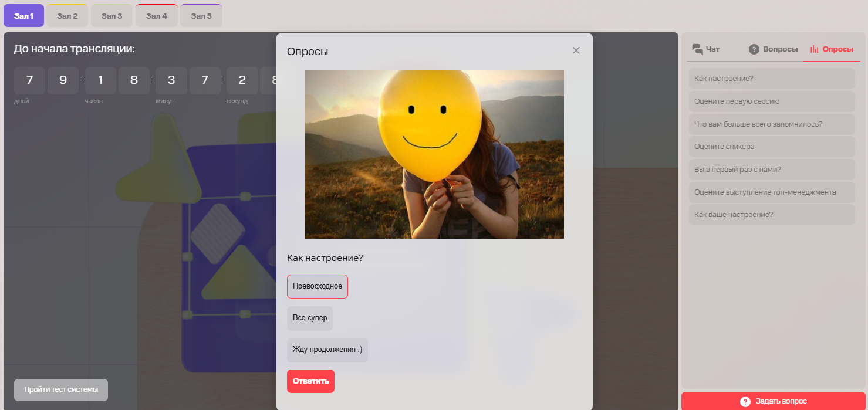This screenshot has width=868, height=410.
Task: Click the часов label under countdown
Action: [x=93, y=101]
